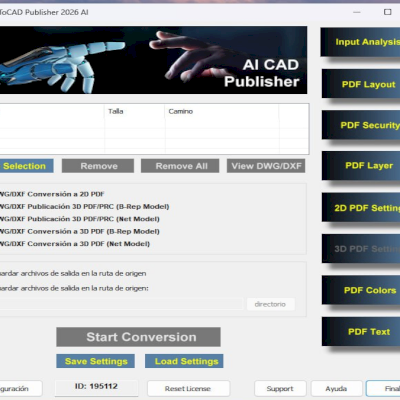Click View DWG/DXF button

266,166
